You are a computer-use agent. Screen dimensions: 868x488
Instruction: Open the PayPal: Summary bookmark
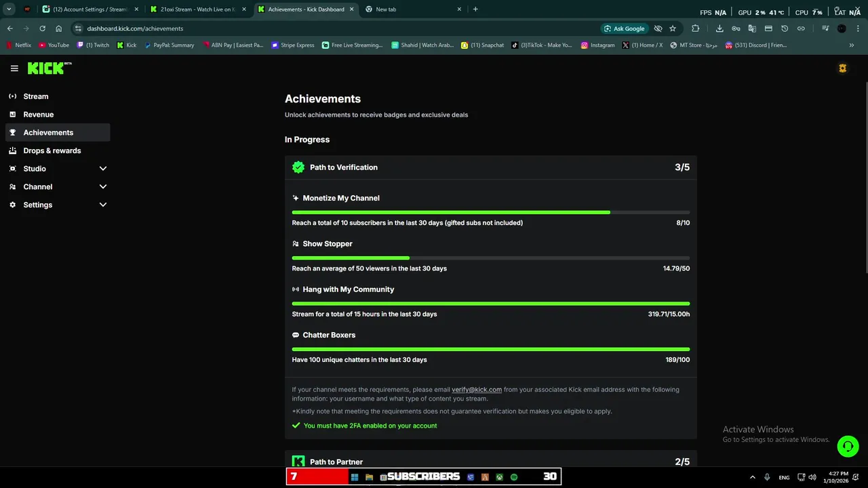[x=170, y=45]
